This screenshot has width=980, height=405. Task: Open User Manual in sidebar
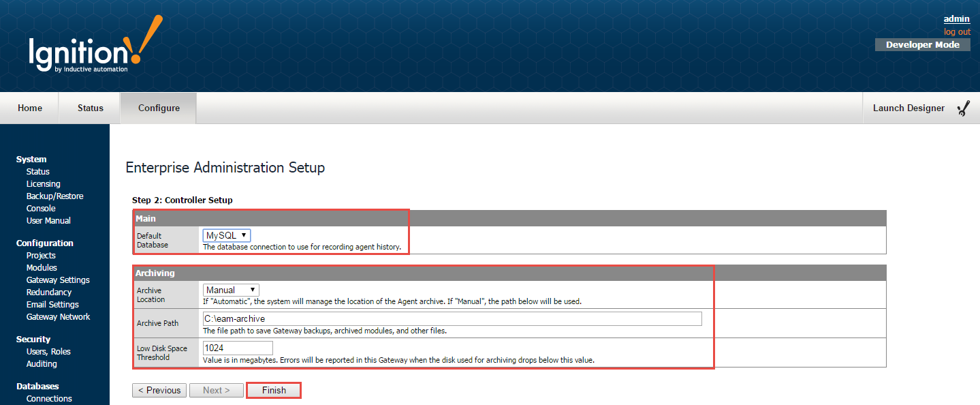pos(48,220)
